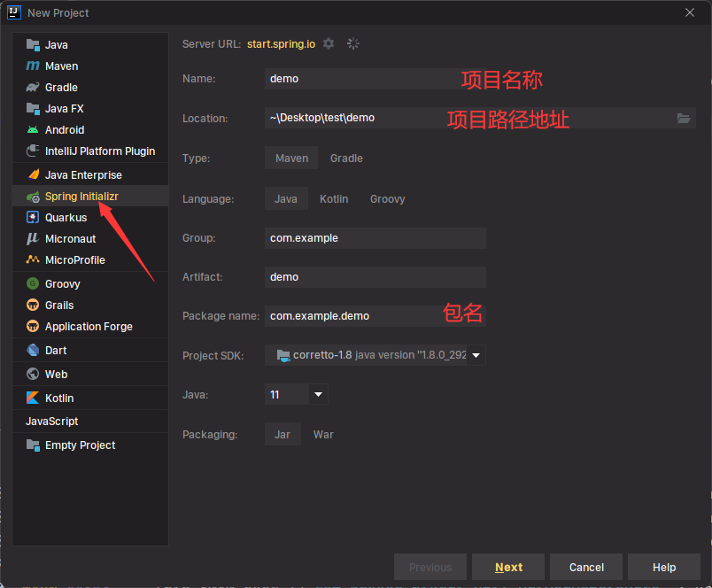Select JavaScript in the sidebar
Image resolution: width=712 pixels, height=588 pixels.
(51, 422)
